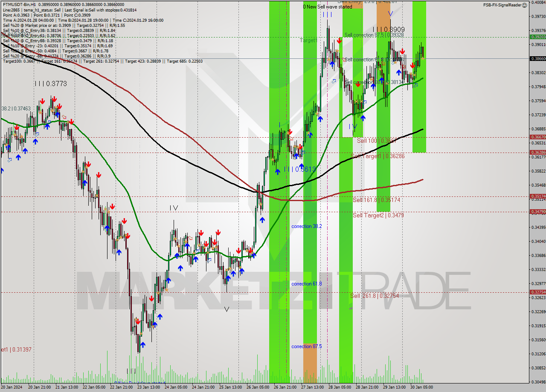Click the '23 Jan 13:00' time axis label
This screenshot has height=392, width=546.
148,387
